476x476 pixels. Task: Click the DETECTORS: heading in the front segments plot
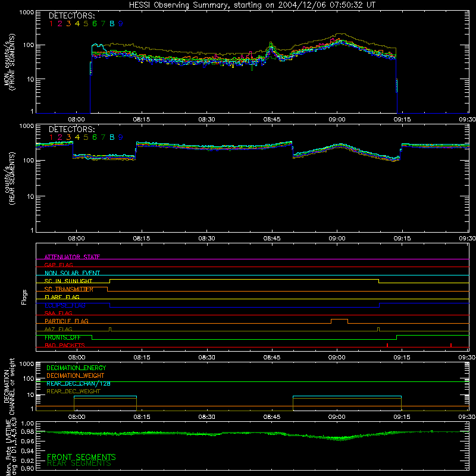[x=71, y=16]
